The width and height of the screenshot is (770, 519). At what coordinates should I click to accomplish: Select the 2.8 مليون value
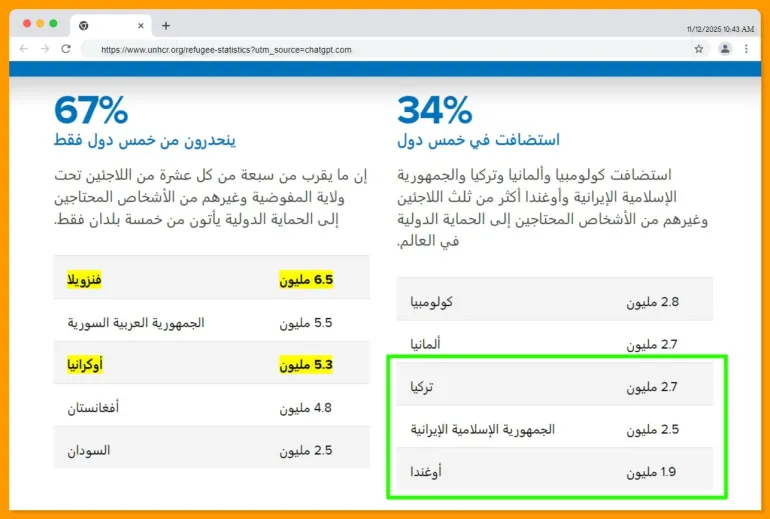coord(652,302)
